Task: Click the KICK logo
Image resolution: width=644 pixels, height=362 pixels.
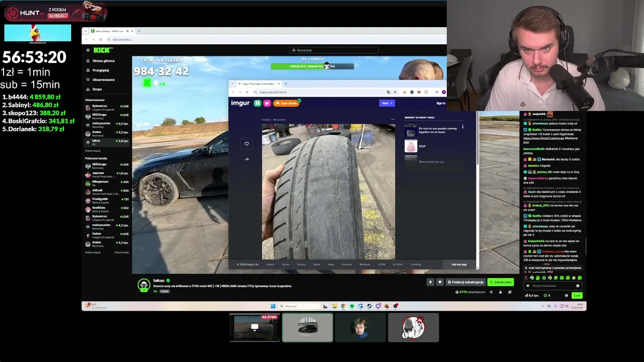Action: (103, 50)
